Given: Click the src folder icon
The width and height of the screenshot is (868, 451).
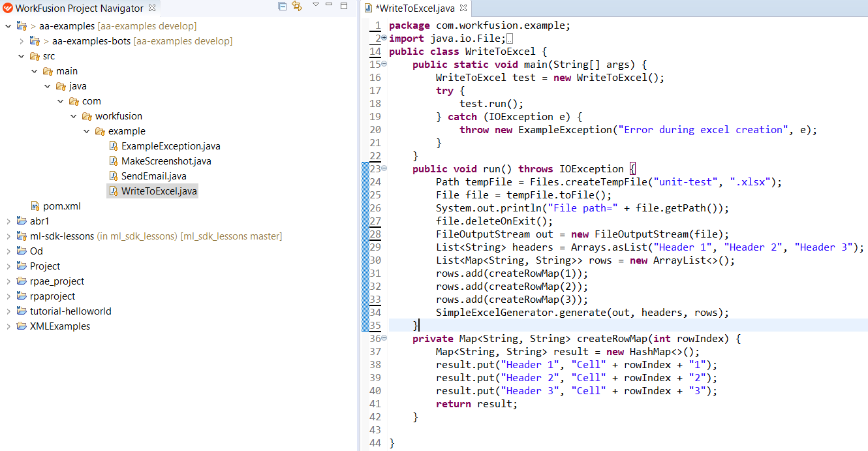Looking at the screenshot, I should click(35, 56).
